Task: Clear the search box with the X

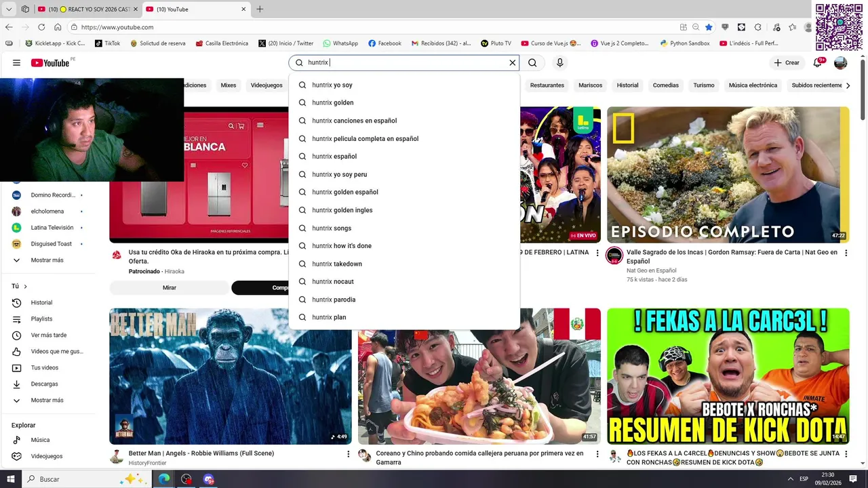Action: click(513, 62)
